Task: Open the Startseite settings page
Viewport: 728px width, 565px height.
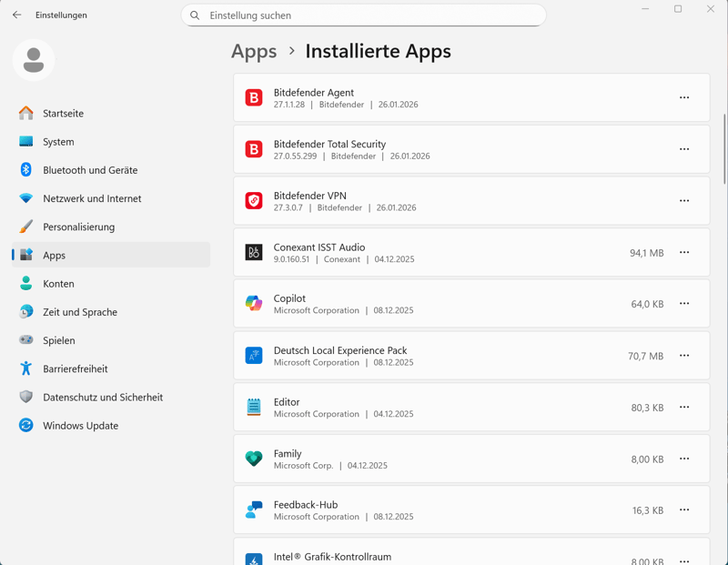Action: tap(111, 114)
